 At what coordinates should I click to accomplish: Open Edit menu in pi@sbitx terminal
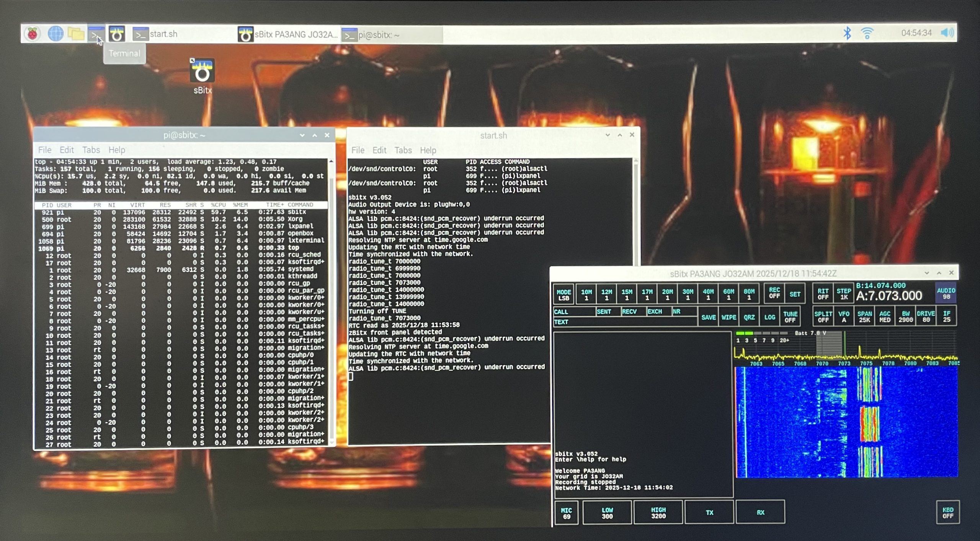click(67, 150)
